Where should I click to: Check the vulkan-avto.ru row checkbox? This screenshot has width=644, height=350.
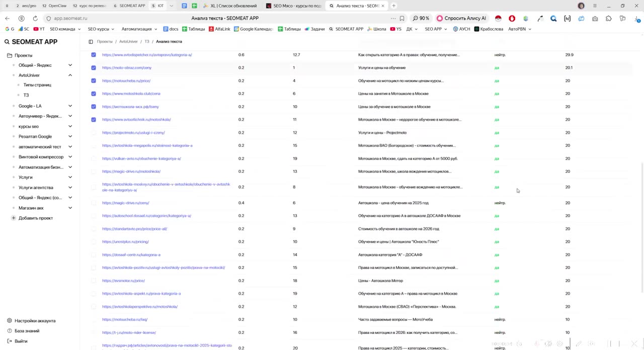tap(94, 158)
